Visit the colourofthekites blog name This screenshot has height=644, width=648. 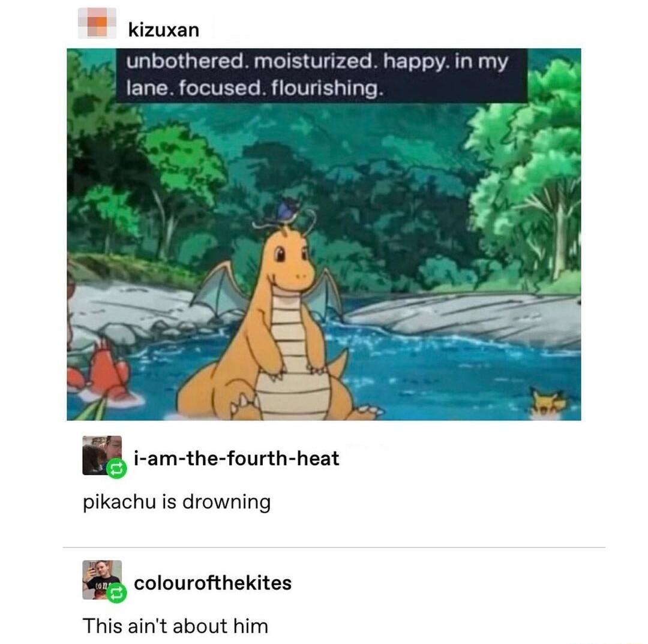[213, 583]
